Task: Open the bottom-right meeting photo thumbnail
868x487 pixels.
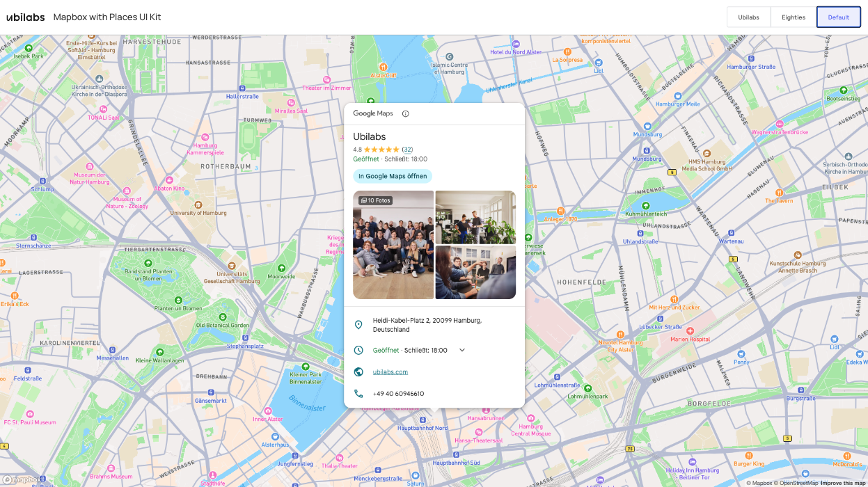Action: pyautogui.click(x=475, y=272)
